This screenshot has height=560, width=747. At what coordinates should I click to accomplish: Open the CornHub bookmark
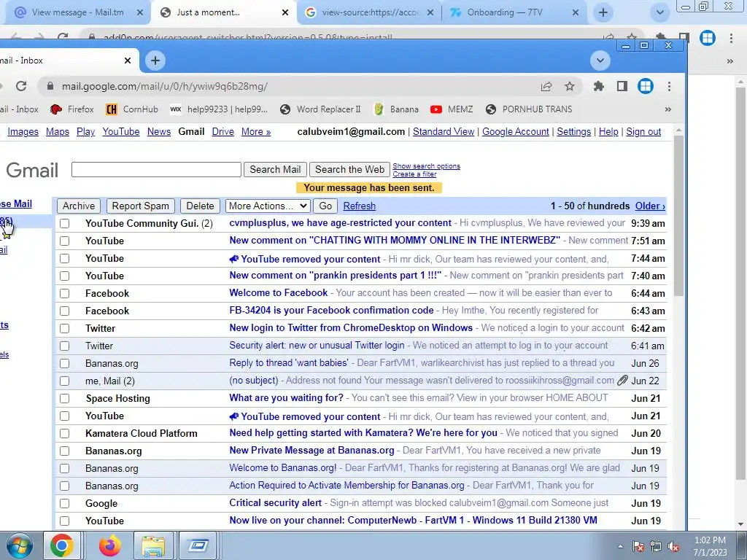pos(132,109)
